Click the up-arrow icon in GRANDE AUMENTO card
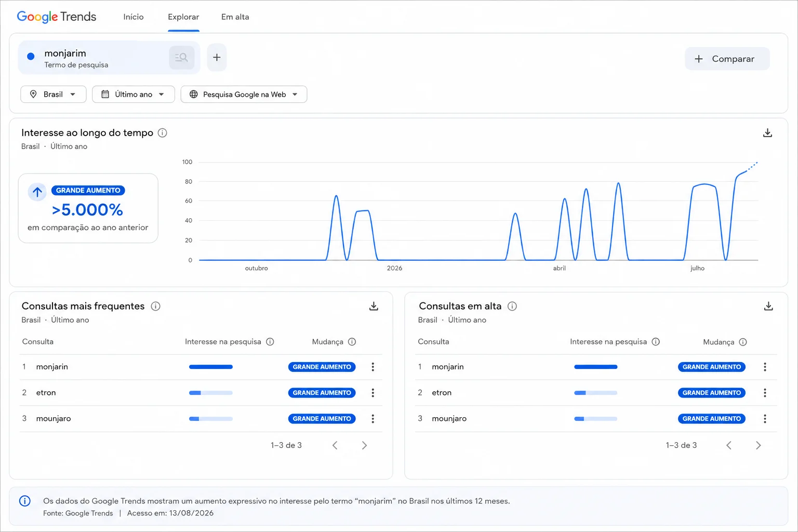This screenshot has width=798, height=532. [37, 192]
